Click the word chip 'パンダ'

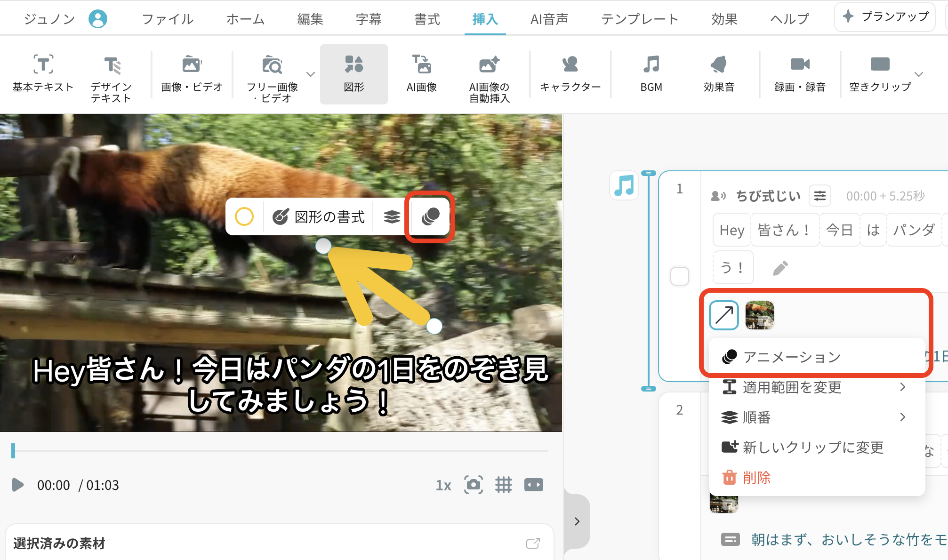pyautogui.click(x=914, y=230)
